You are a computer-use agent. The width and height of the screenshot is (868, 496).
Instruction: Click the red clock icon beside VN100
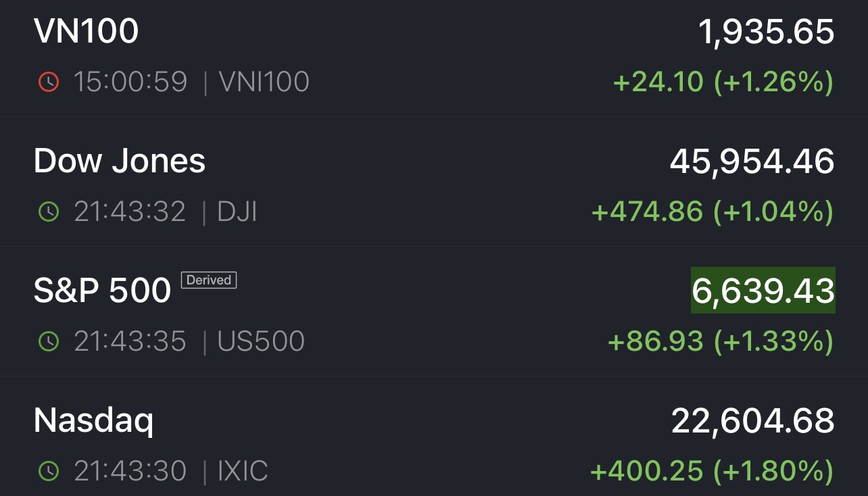(49, 82)
